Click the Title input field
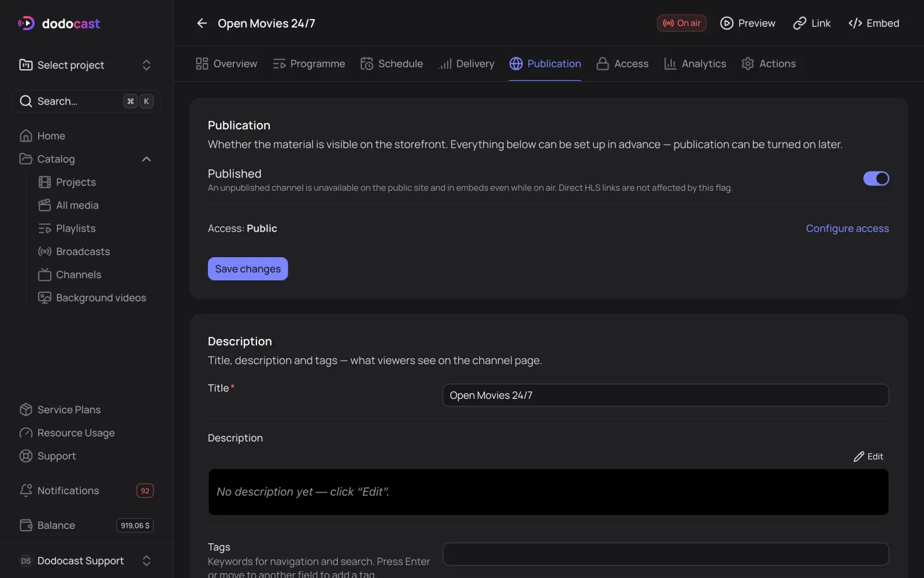Screen dimensions: 924x578 (x=665, y=395)
